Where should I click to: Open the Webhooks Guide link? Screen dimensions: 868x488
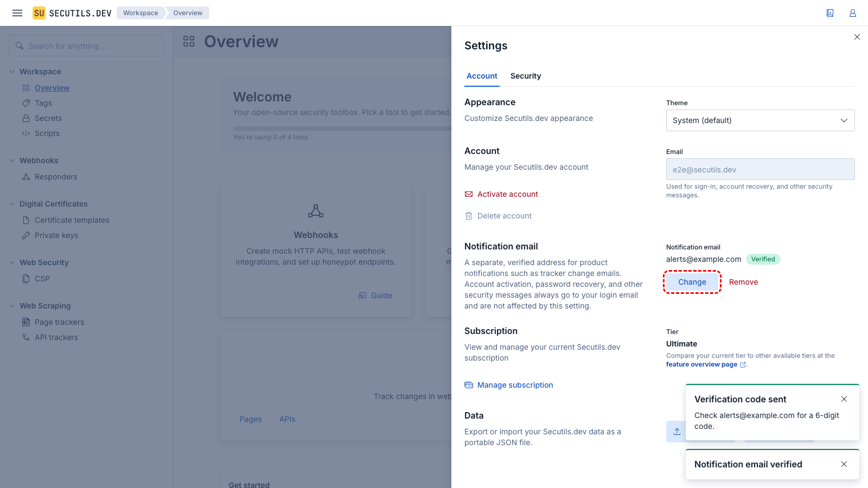tap(375, 296)
